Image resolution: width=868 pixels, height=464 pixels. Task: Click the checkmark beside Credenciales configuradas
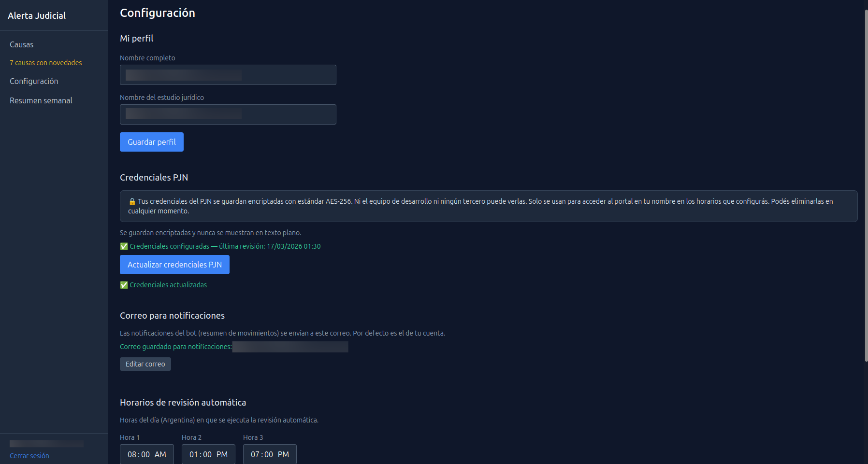pos(123,246)
